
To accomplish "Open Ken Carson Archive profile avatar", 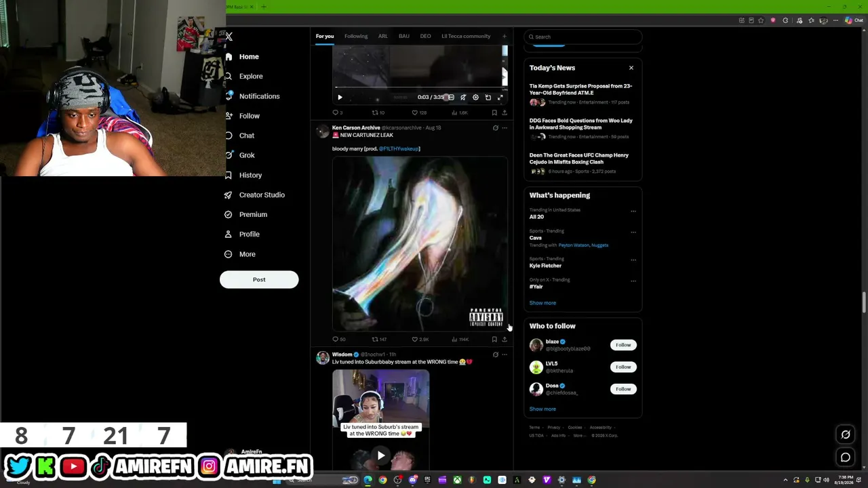I will click(323, 131).
